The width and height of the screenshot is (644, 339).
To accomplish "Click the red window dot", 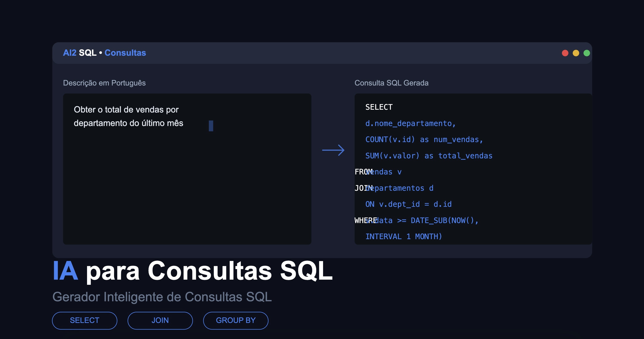I will click(x=565, y=53).
